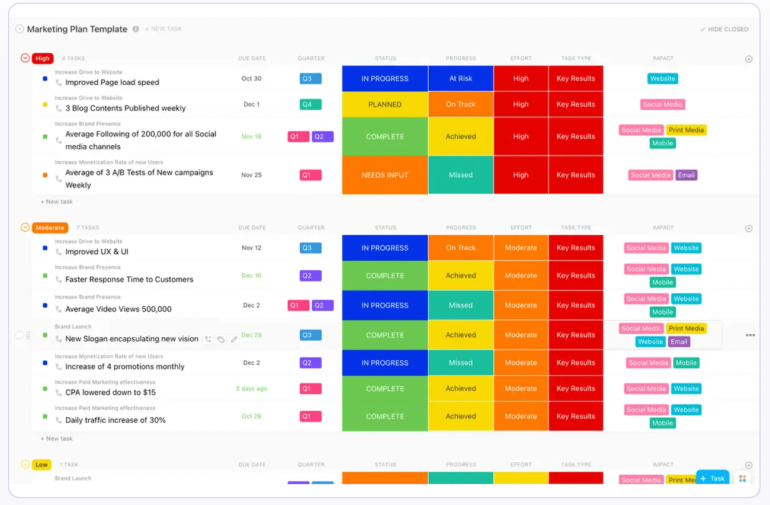Click the rename pencil icon on New Slogan task

(234, 339)
